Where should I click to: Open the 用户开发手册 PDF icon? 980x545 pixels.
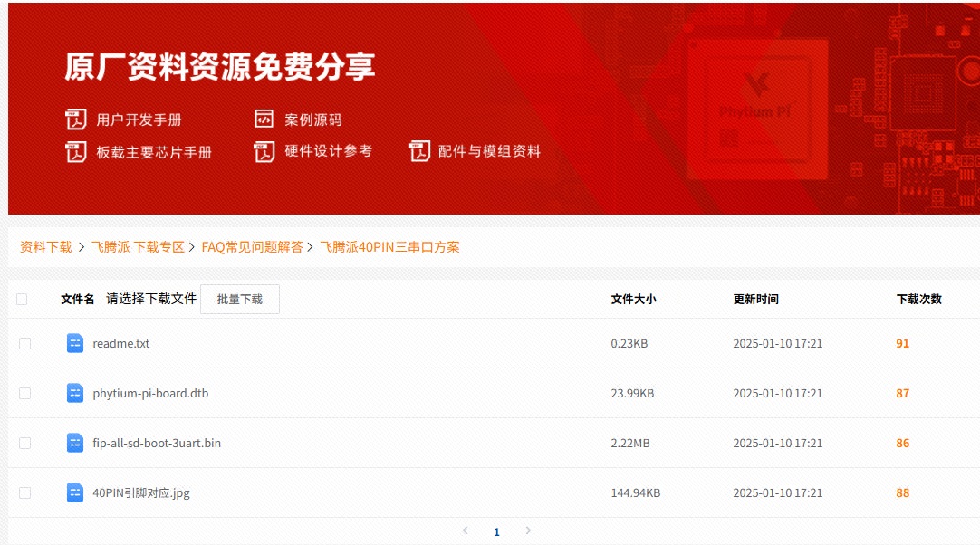75,120
